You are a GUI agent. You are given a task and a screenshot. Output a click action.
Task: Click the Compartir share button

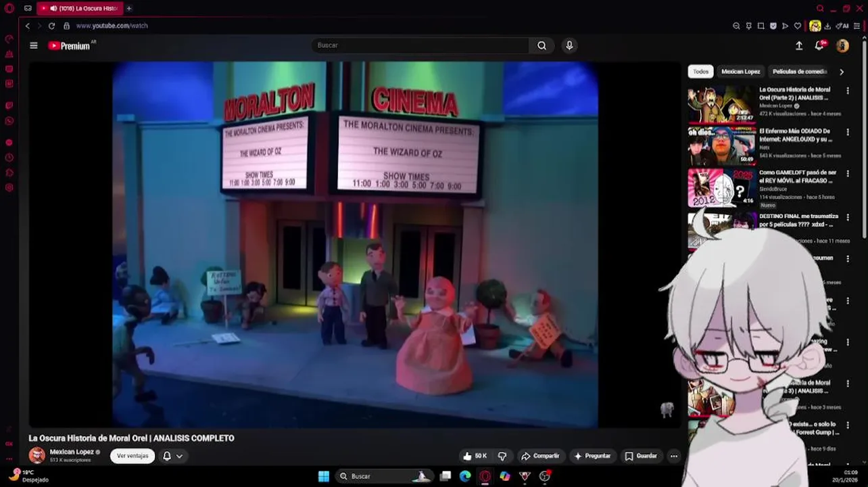540,456
